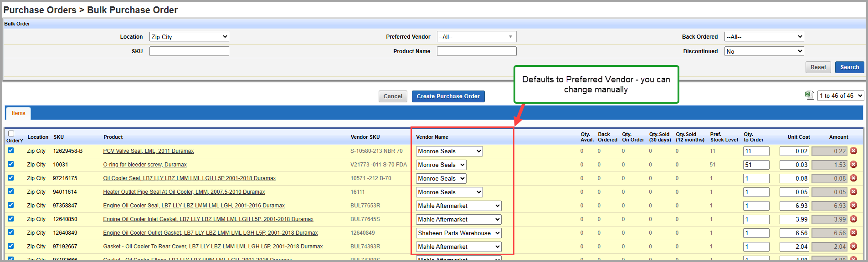Edit Unit Cost field showing 6.93
This screenshot has width=868, height=262.
[x=794, y=206]
